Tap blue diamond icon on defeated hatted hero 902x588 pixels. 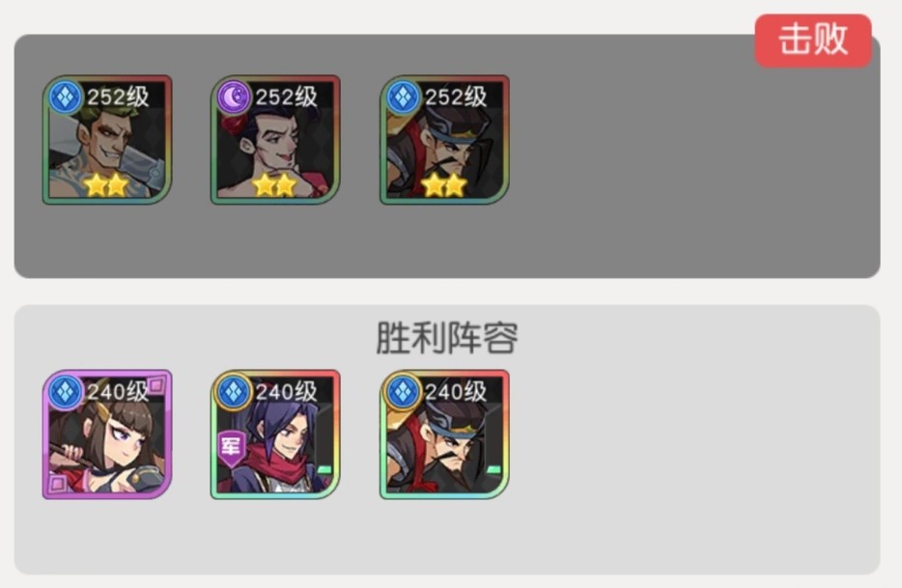coord(403,97)
